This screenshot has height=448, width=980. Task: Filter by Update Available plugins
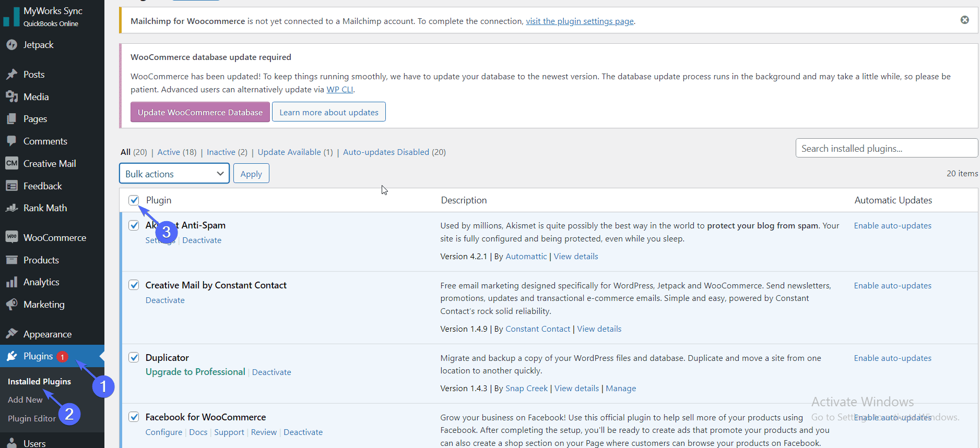coord(295,152)
